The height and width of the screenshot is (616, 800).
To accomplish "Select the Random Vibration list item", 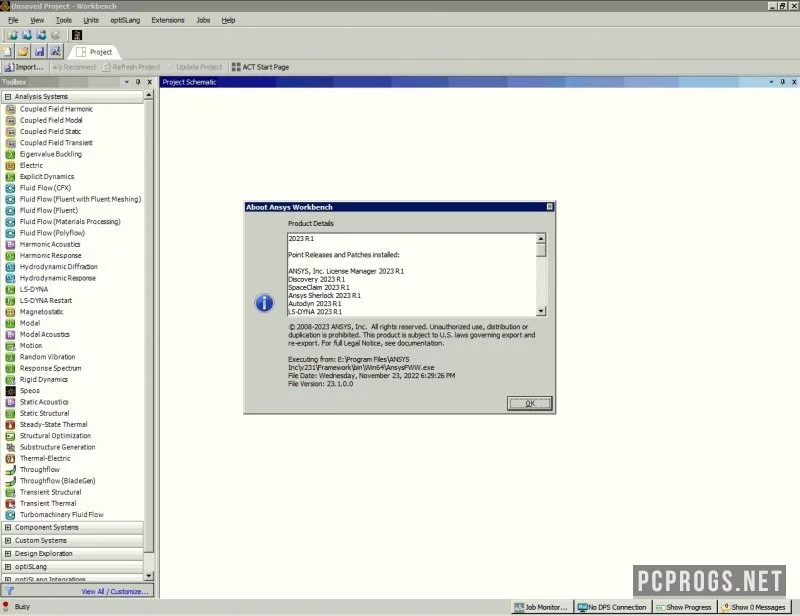I will (x=47, y=357).
